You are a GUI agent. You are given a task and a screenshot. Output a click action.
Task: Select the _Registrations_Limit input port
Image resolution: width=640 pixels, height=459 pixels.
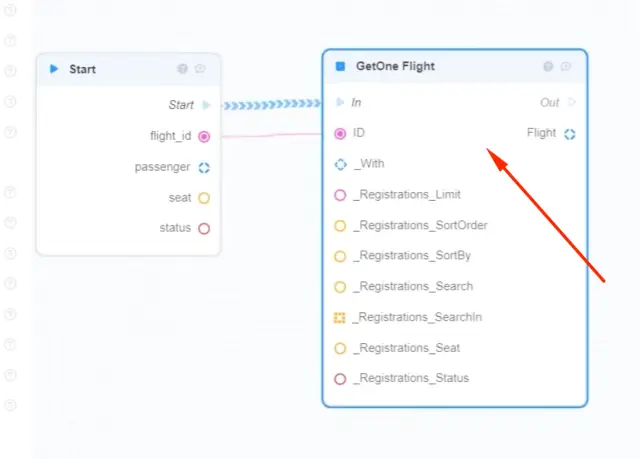coord(341,195)
